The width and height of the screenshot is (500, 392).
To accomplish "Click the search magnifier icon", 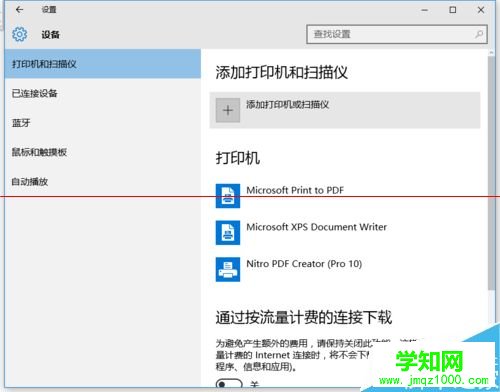I will (479, 34).
